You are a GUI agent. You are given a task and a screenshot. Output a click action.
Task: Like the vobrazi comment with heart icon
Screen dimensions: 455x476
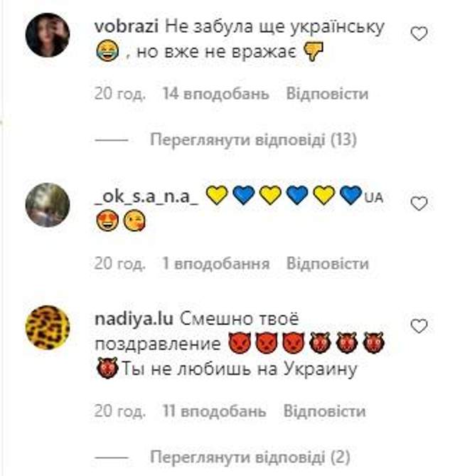click(x=419, y=33)
